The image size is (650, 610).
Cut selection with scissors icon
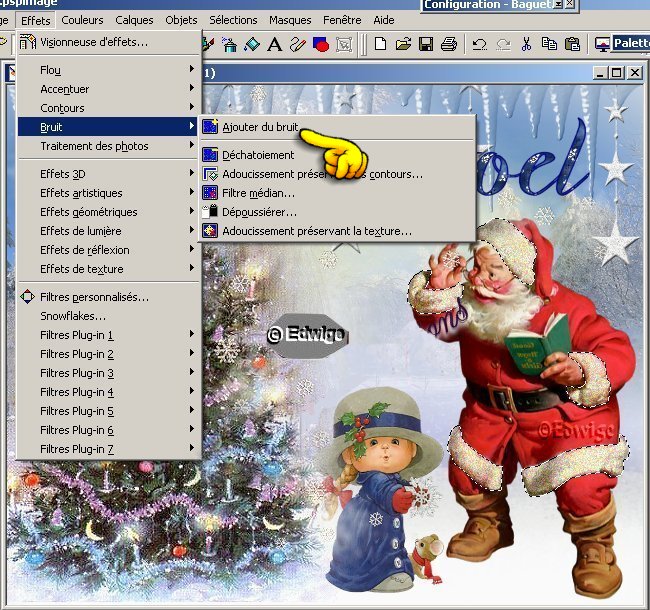[526, 44]
